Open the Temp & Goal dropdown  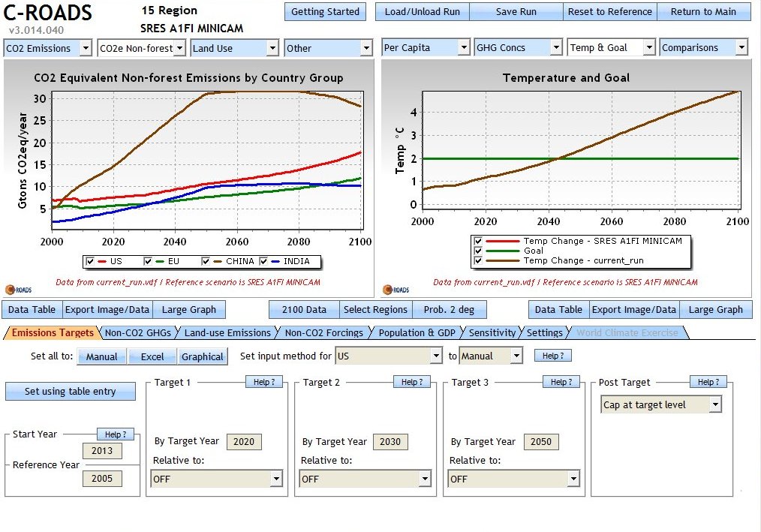point(612,47)
